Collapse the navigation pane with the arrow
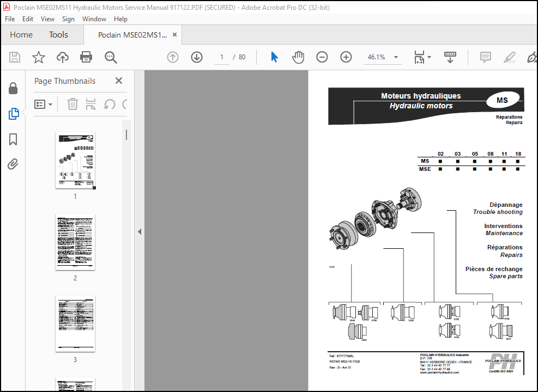 tap(140, 231)
